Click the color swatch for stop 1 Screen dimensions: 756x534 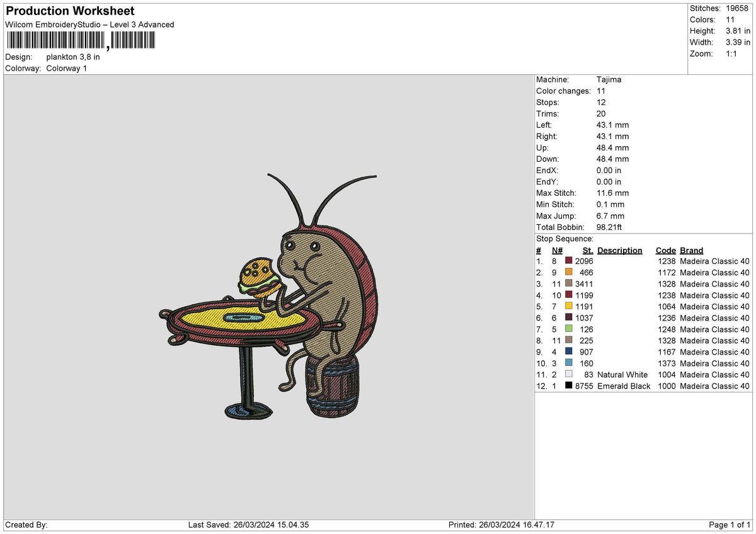(x=569, y=261)
